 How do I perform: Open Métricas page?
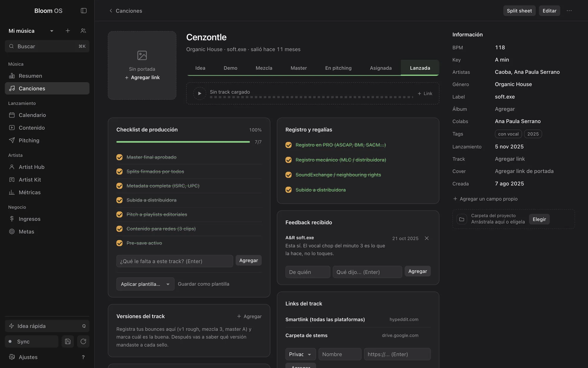click(47, 192)
